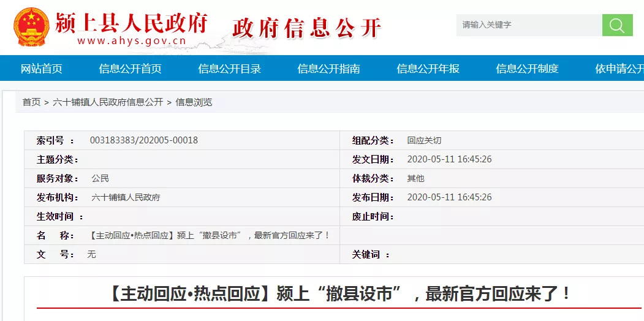Viewport: 644px width, 321px height.
Task: Open the 网站首页 nav item
Action: point(42,69)
